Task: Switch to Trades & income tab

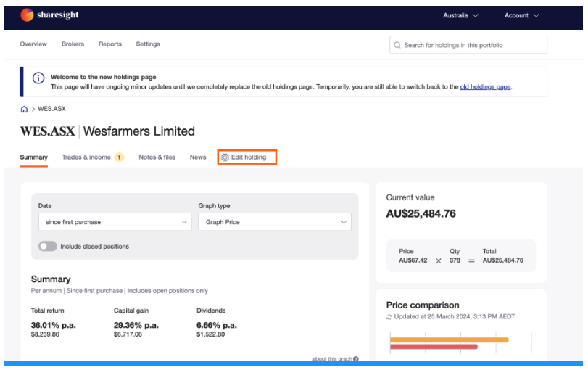Action: click(x=86, y=157)
